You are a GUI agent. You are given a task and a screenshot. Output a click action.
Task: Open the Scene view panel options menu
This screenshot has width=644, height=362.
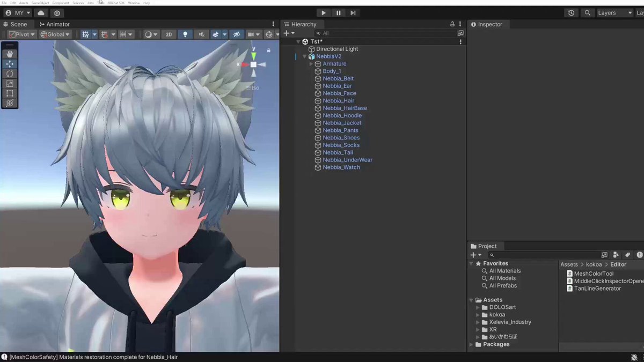point(273,24)
